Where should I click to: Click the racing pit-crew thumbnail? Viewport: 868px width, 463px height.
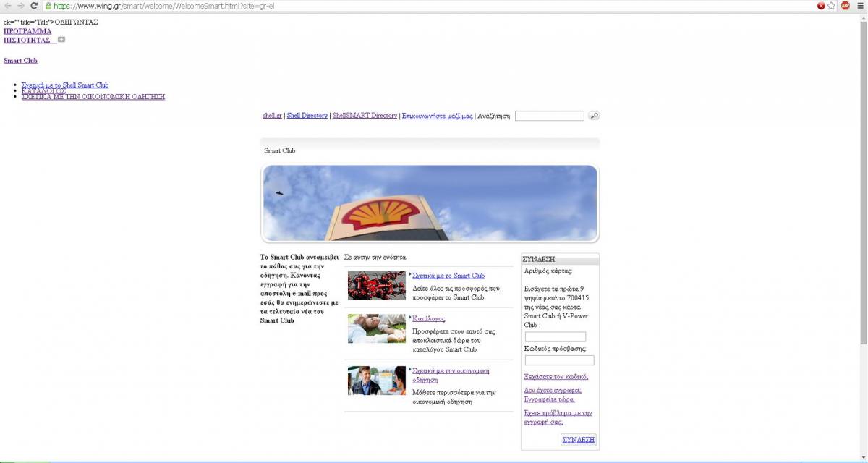(x=376, y=286)
